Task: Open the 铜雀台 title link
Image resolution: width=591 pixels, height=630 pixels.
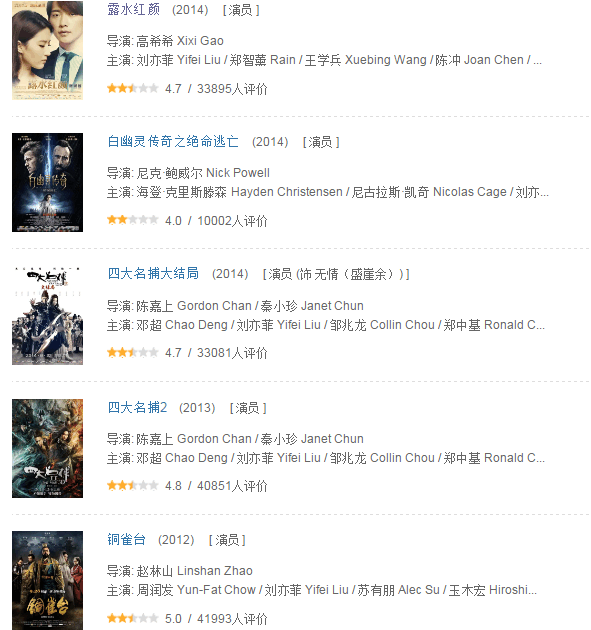Action: [x=127, y=540]
